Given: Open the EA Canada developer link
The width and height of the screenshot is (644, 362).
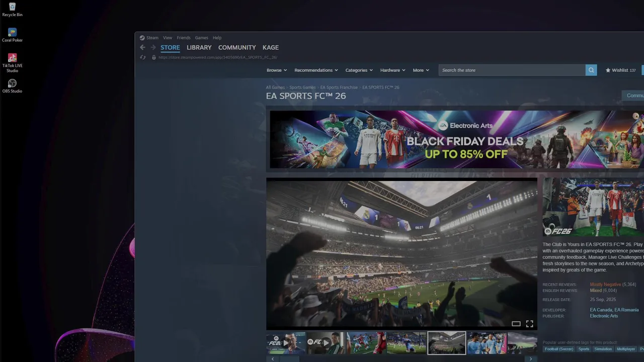Looking at the screenshot, I should coord(601,310).
